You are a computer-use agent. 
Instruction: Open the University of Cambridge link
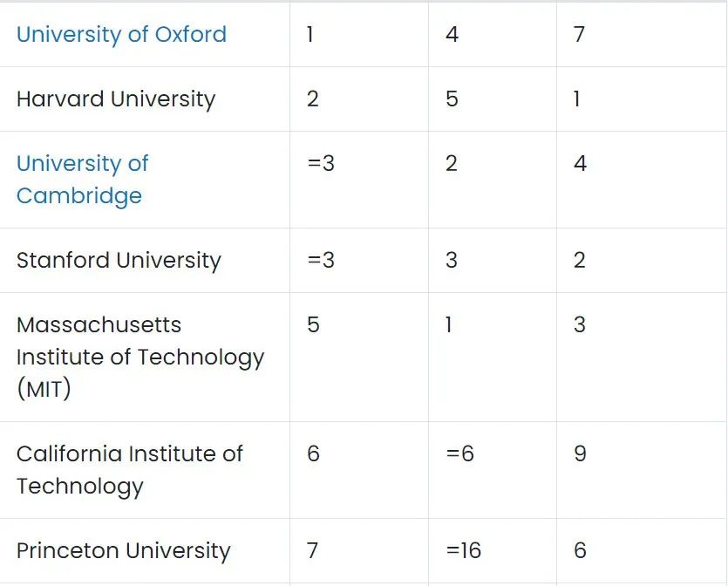pos(82,180)
